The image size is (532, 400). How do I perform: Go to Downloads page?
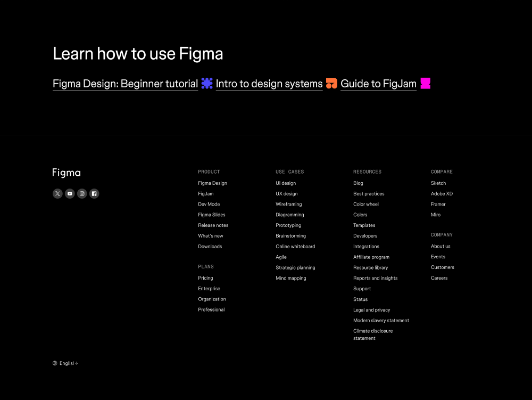[x=210, y=247]
